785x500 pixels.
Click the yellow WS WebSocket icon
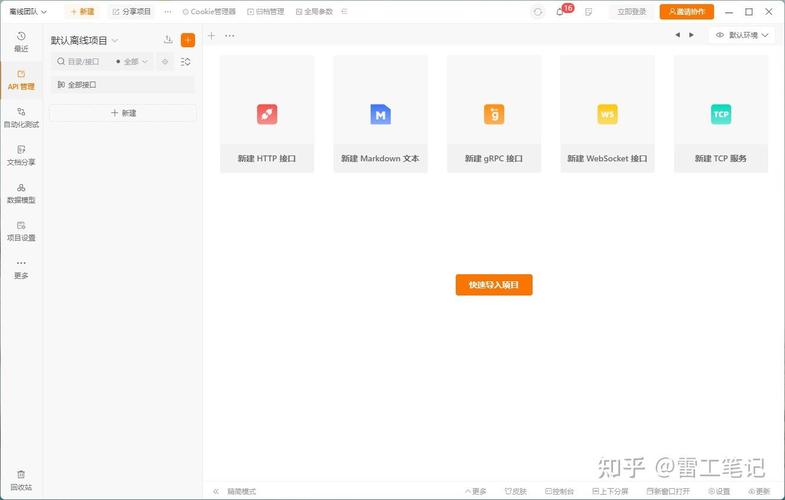(607, 114)
